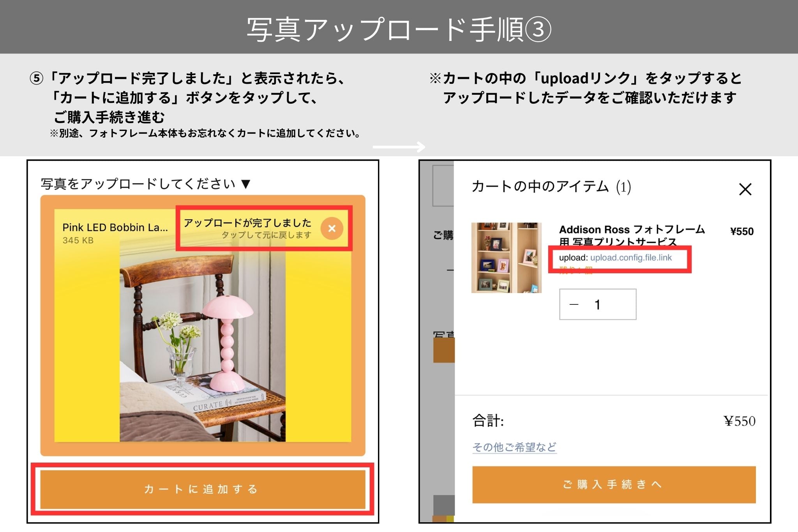The width and height of the screenshot is (798, 532).
Task: Click the タップして元に戻します undo text
Action: pyautogui.click(x=267, y=235)
